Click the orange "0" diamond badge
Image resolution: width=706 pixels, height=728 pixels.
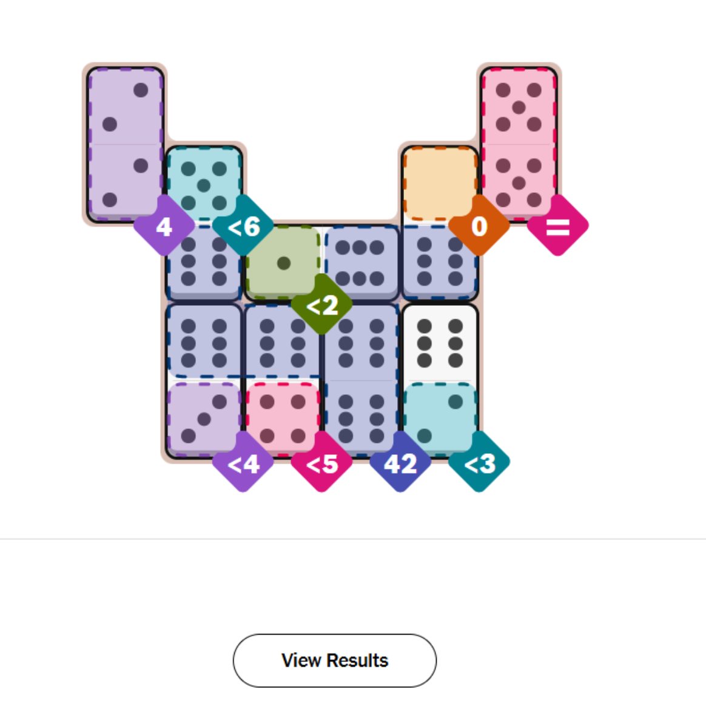[x=479, y=226]
